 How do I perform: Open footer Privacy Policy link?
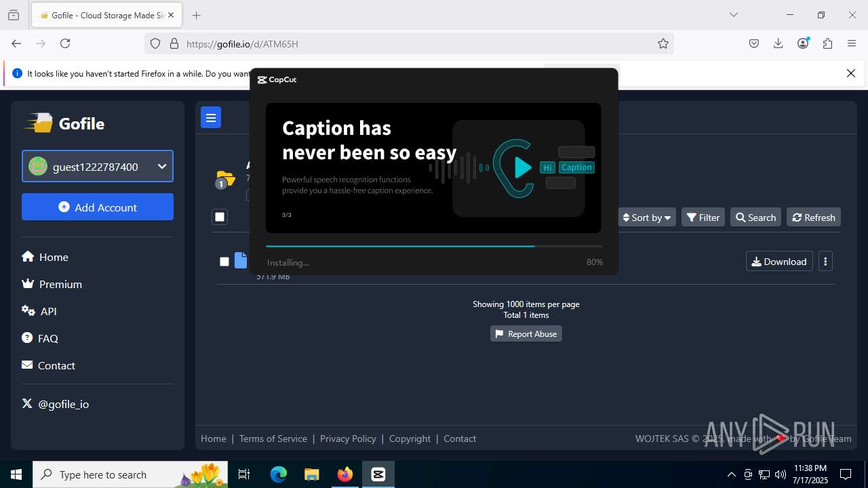(348, 439)
